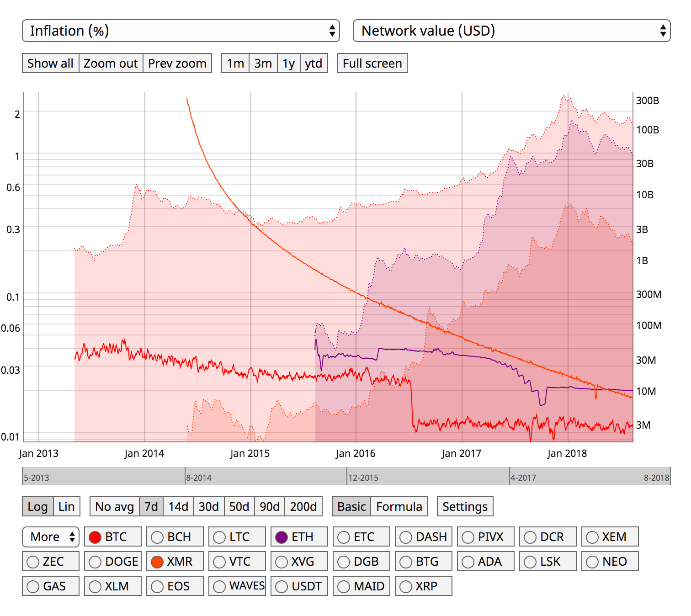
Task: Toggle the ZEC coin series
Action: click(51, 561)
